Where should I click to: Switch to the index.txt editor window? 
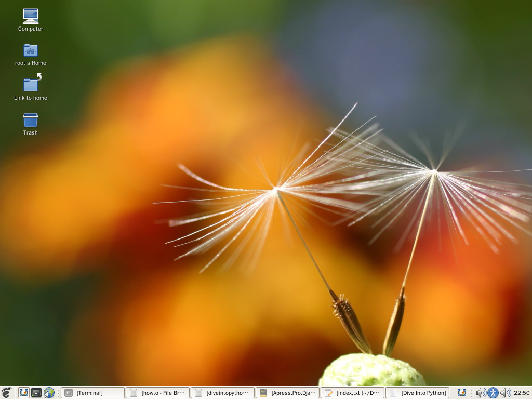click(352, 393)
